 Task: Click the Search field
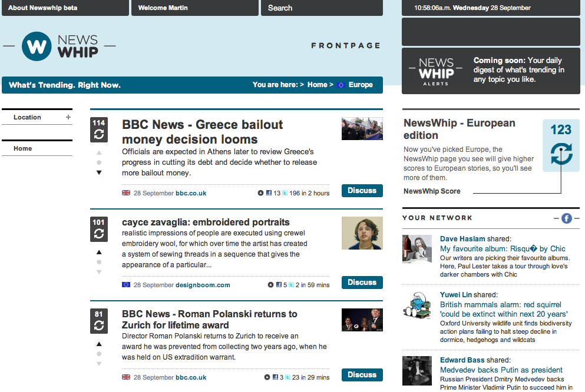(x=322, y=8)
